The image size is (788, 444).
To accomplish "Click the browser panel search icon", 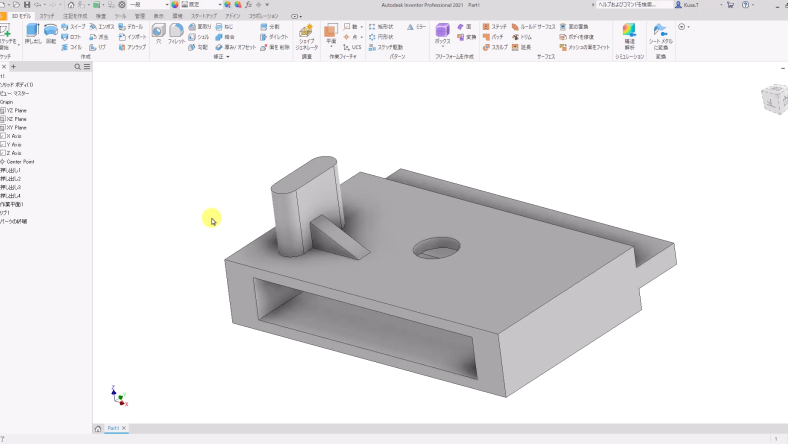I will pyautogui.click(x=76, y=66).
